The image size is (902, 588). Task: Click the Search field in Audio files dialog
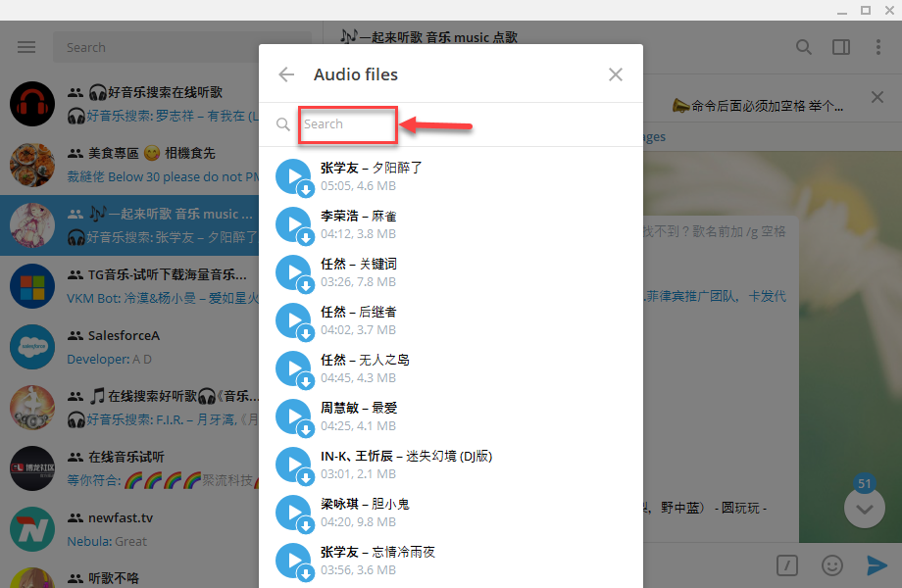click(347, 124)
